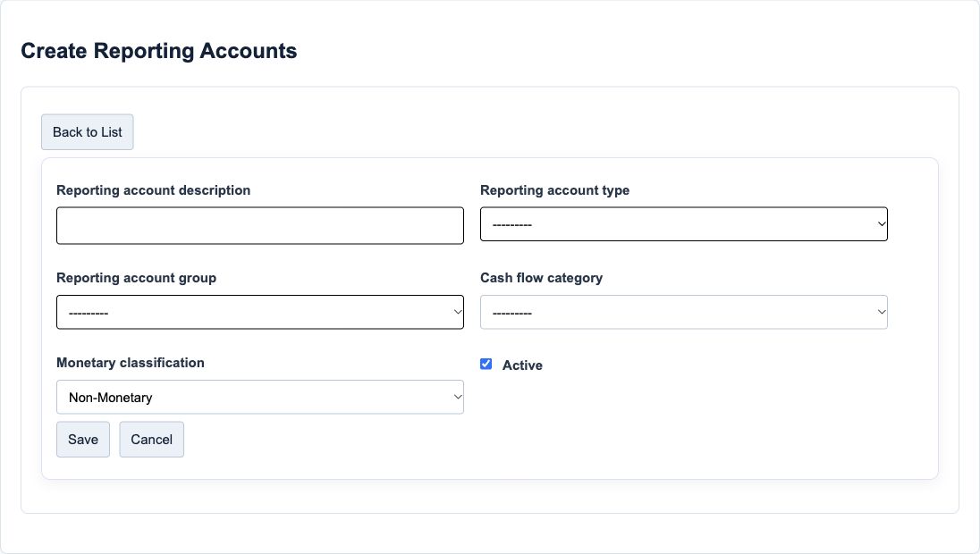980x554 pixels.
Task: Click the 'Reporting account type' label
Action: pos(554,190)
